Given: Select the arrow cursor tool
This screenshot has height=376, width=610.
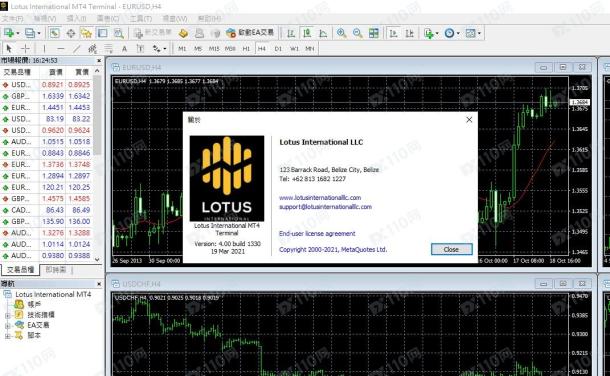Looking at the screenshot, I should [x=9, y=49].
